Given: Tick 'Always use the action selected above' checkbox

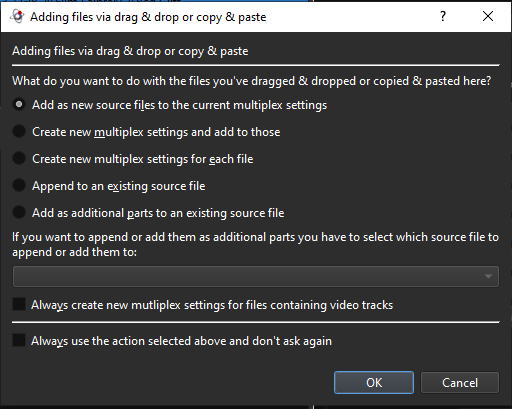Looking at the screenshot, I should point(19,340).
